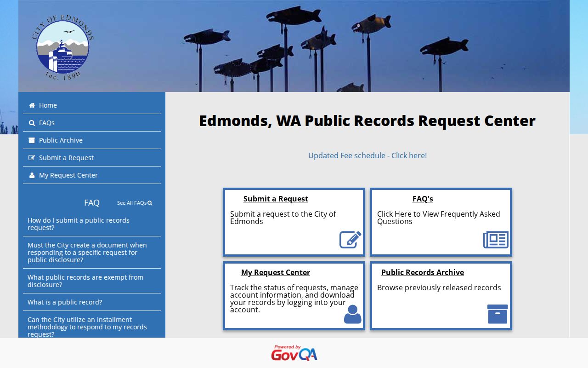Select Submit a Request in the sidebar menu

point(92,158)
